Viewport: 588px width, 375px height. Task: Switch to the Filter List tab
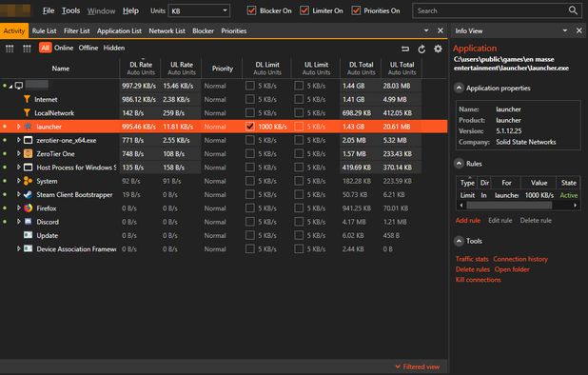click(x=76, y=30)
